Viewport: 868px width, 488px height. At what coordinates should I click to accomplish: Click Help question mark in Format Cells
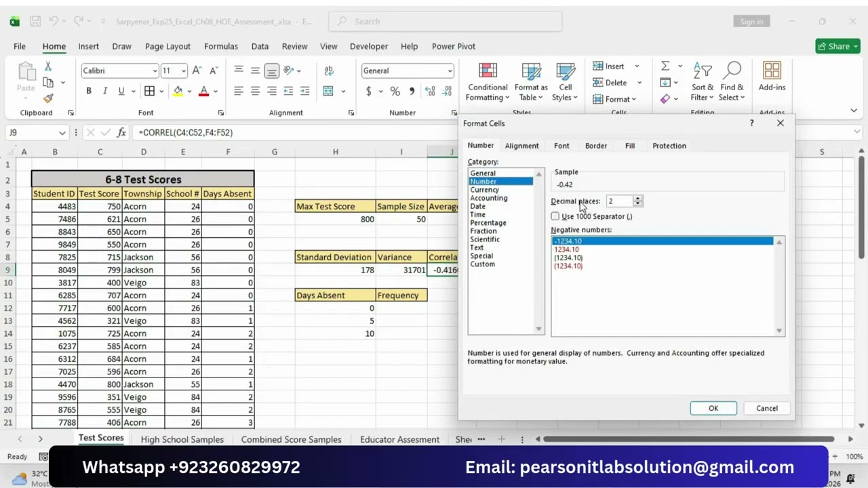click(x=751, y=123)
